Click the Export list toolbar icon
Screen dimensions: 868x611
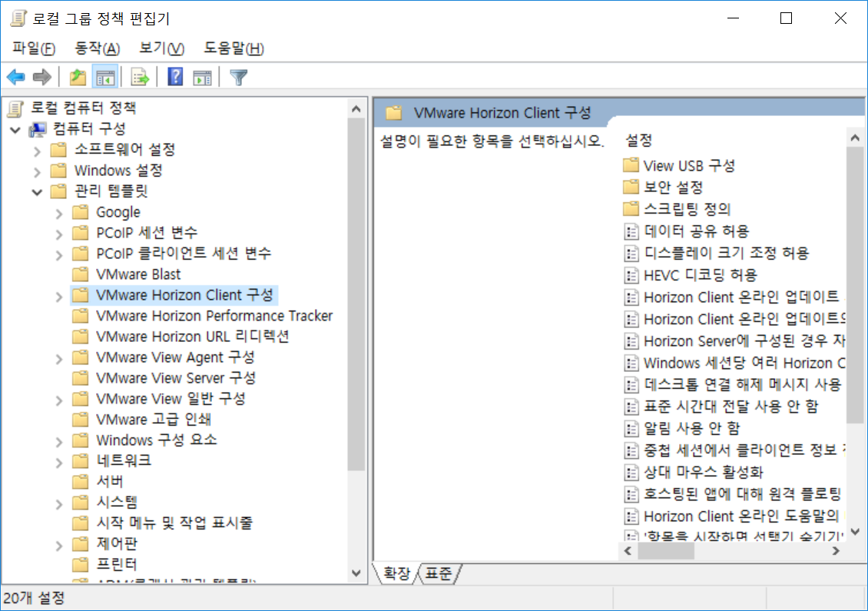(x=140, y=77)
